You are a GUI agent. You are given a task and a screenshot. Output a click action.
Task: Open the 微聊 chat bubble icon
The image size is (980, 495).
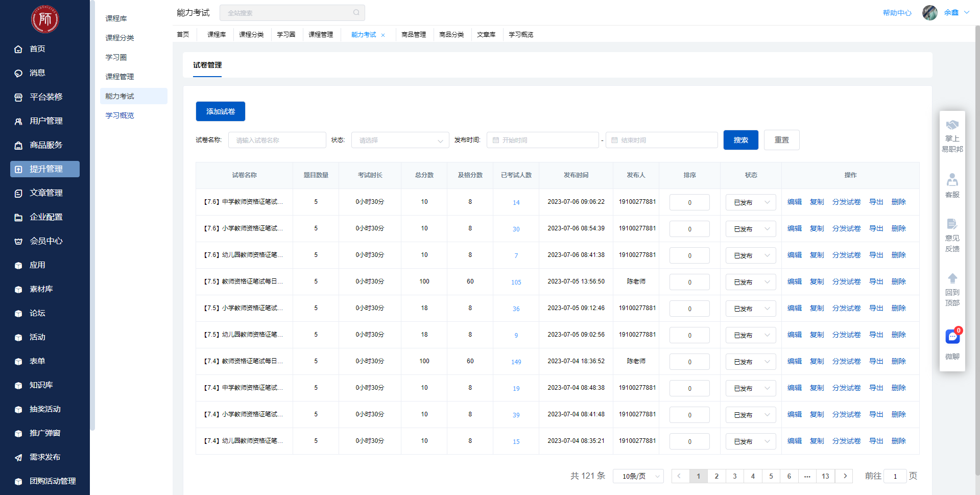point(952,337)
